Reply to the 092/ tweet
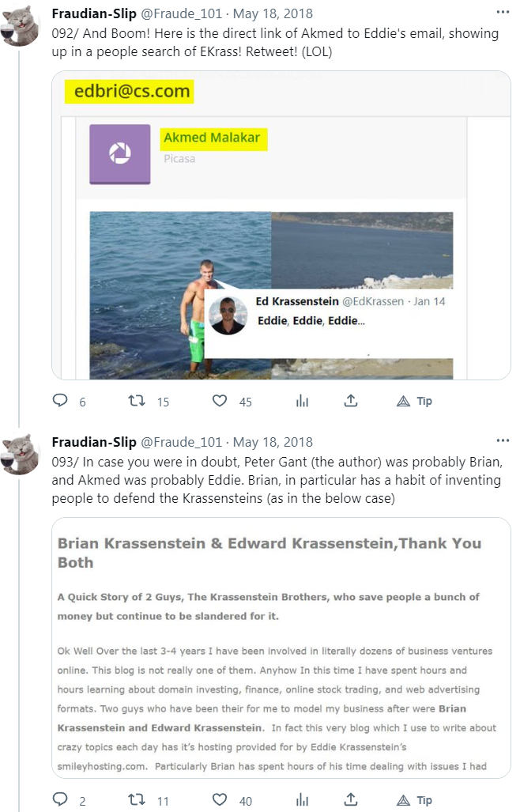This screenshot has width=520, height=812. pyautogui.click(x=60, y=401)
